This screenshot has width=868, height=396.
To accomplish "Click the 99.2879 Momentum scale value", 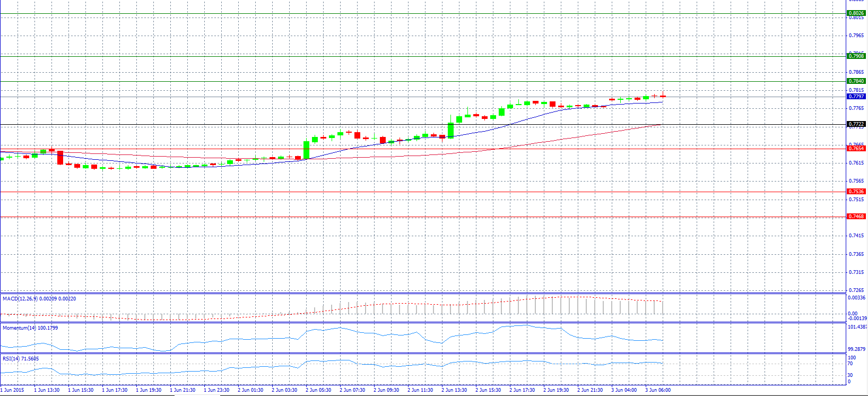I will click(x=857, y=349).
